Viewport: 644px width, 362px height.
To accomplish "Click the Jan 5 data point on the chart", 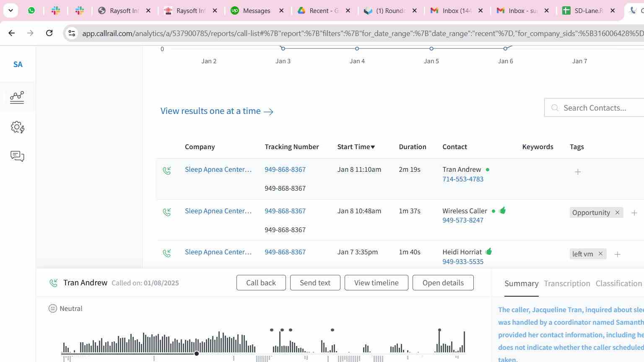I will point(431,49).
